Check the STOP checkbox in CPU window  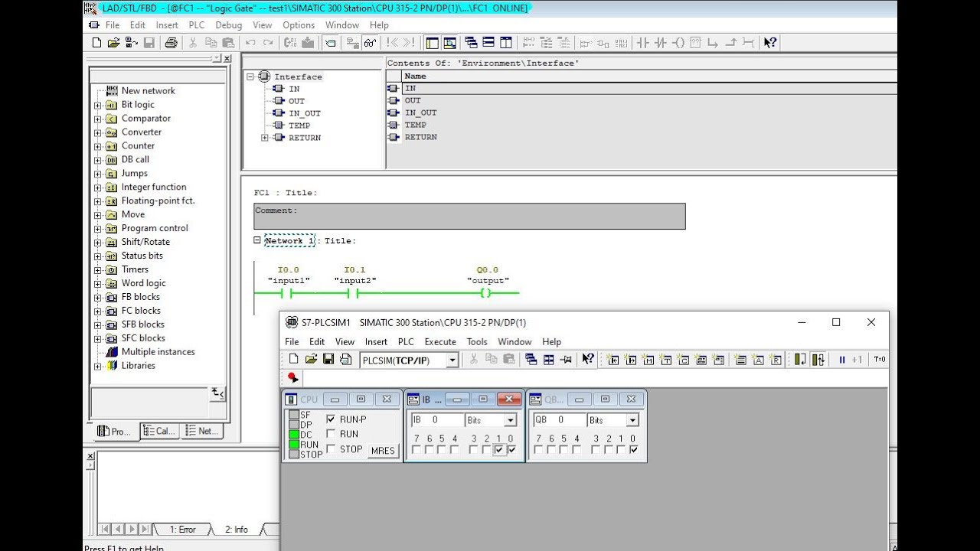pos(331,449)
